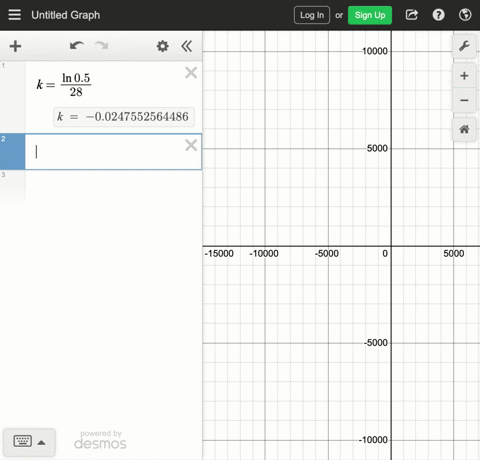The width and height of the screenshot is (480, 460).
Task: Click the green Sign Up button
Action: (x=370, y=15)
